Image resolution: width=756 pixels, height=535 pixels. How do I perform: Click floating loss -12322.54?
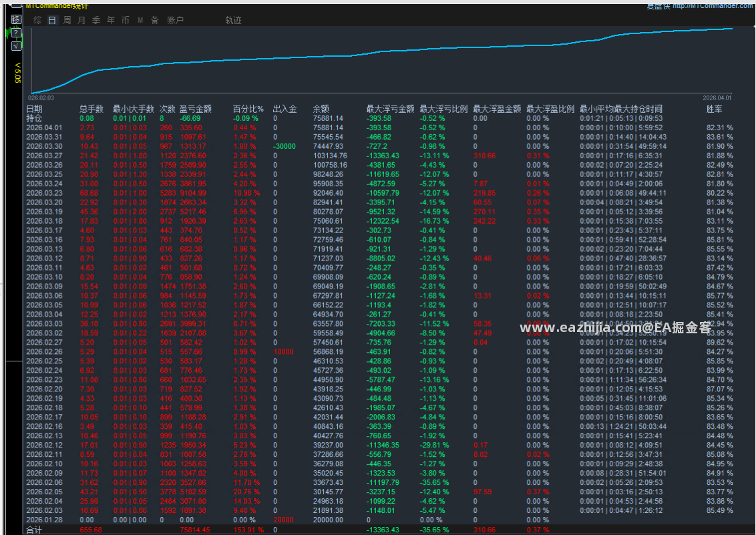(383, 221)
